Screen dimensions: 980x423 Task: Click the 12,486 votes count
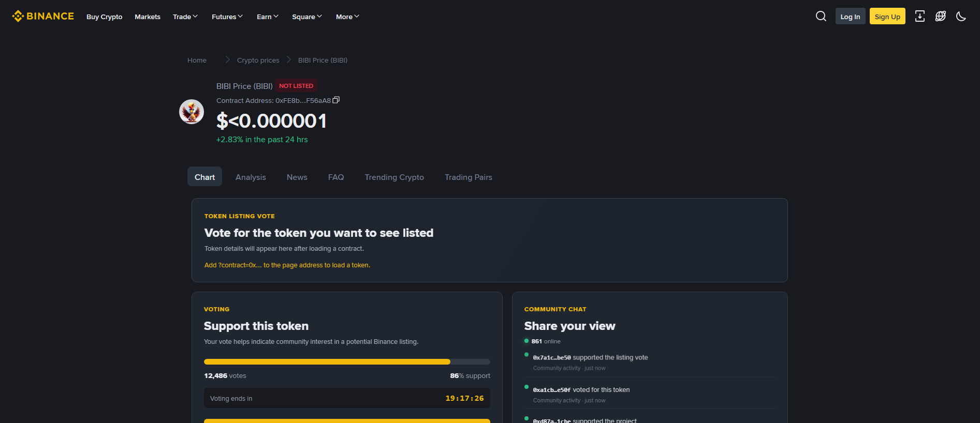coord(225,376)
